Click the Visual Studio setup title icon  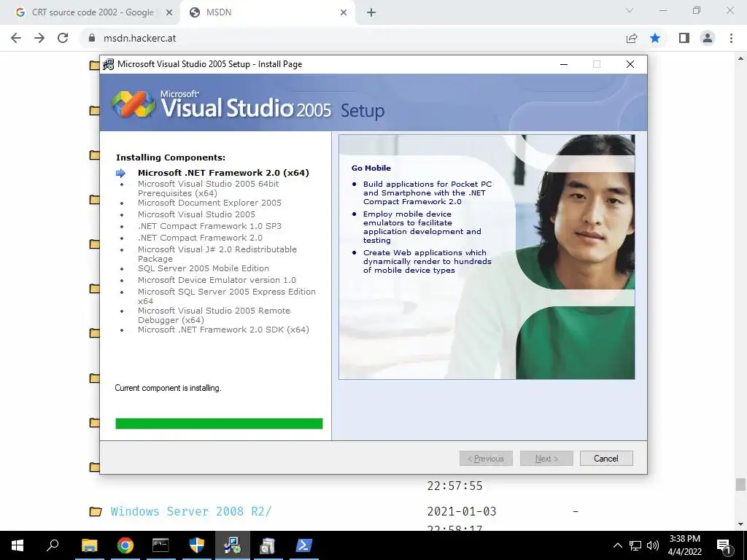point(109,64)
